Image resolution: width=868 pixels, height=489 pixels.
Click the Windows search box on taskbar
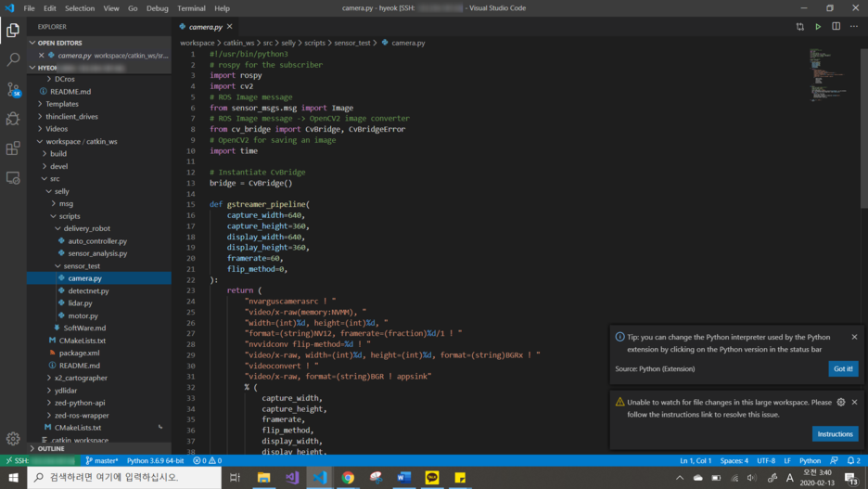pos(124,477)
